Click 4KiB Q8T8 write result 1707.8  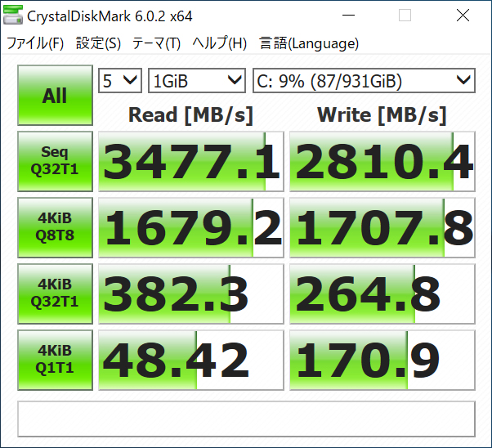(382, 227)
